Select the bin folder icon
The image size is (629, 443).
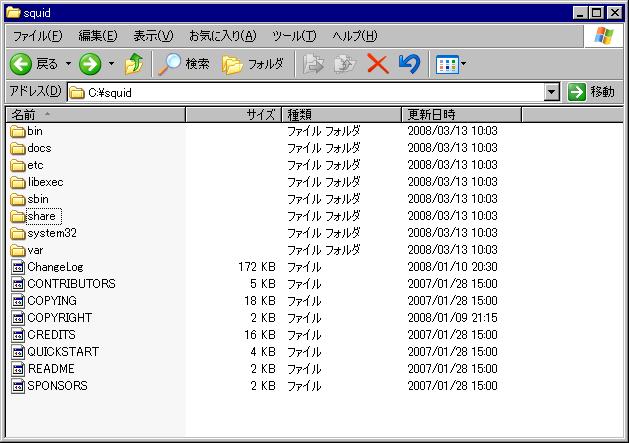(18, 131)
